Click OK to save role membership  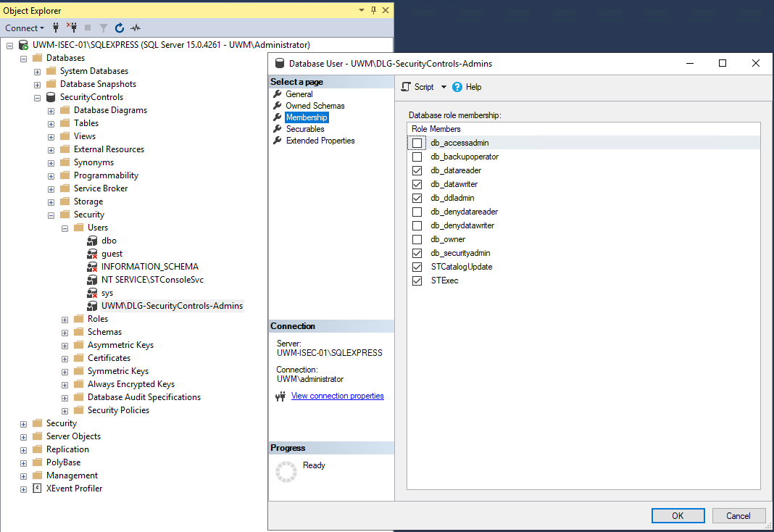click(678, 515)
